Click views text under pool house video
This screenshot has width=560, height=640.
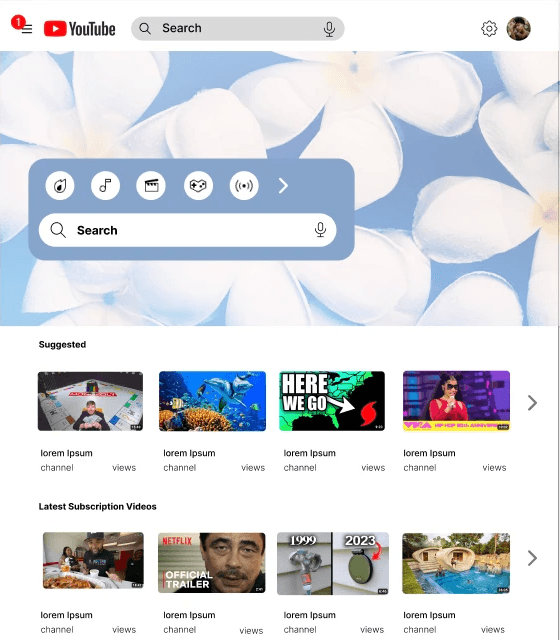(x=493, y=630)
